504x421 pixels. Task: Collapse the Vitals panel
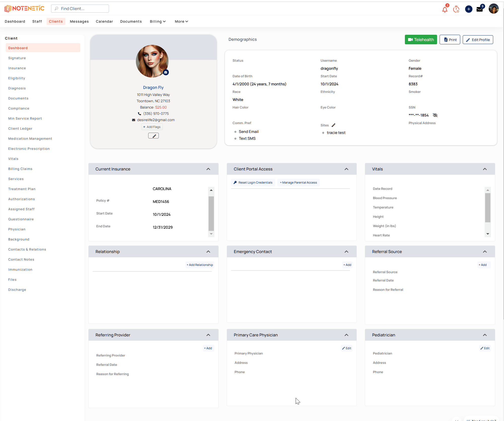(485, 169)
